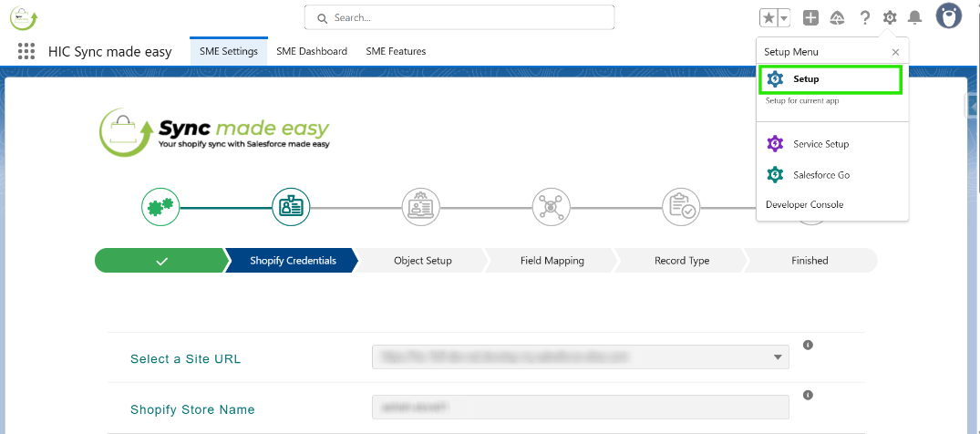The width and height of the screenshot is (980, 434).
Task: Select the Record Type step
Action: (682, 261)
